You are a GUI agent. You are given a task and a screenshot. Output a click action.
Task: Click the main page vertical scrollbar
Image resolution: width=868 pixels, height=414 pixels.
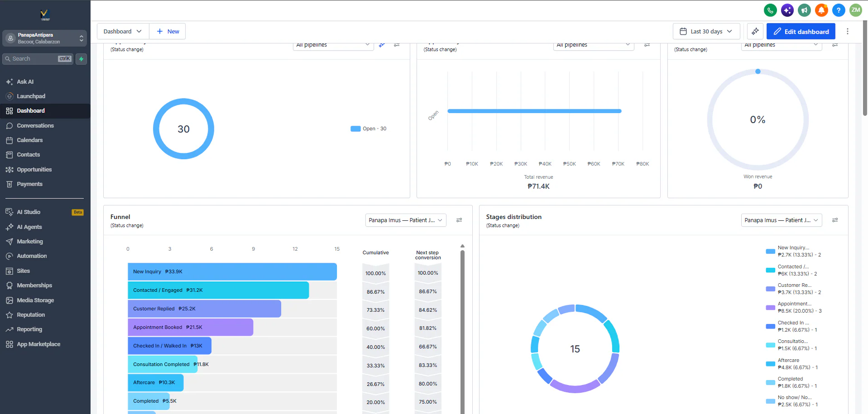click(x=865, y=68)
